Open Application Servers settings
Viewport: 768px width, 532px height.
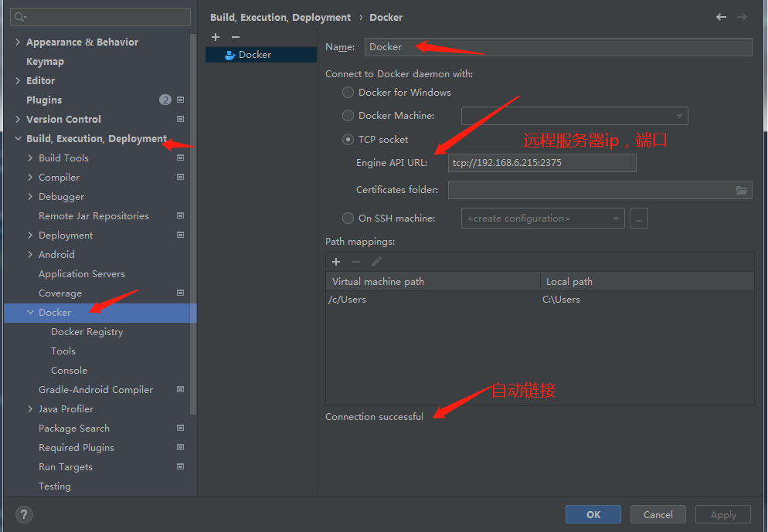[82, 274]
